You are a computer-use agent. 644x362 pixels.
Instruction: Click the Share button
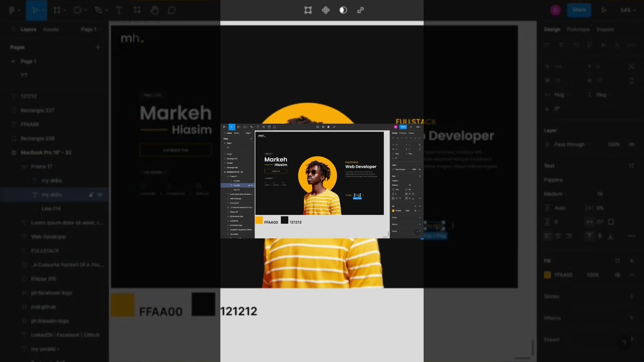[x=579, y=10]
